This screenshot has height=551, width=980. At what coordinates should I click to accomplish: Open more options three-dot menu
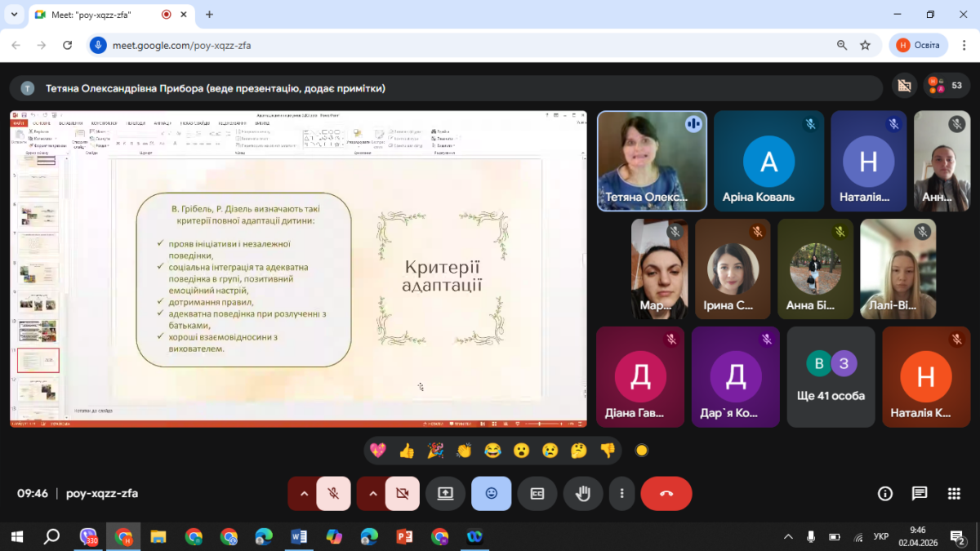pos(622,493)
